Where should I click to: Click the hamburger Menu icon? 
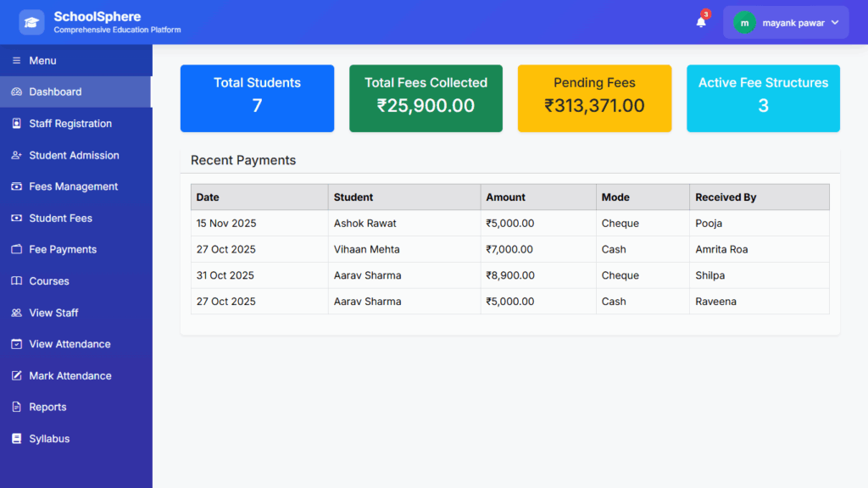(x=16, y=60)
